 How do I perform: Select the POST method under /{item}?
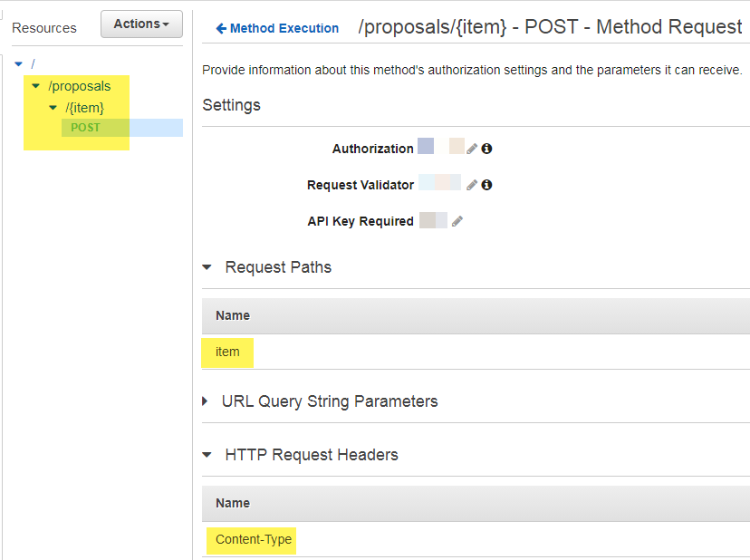(x=86, y=127)
